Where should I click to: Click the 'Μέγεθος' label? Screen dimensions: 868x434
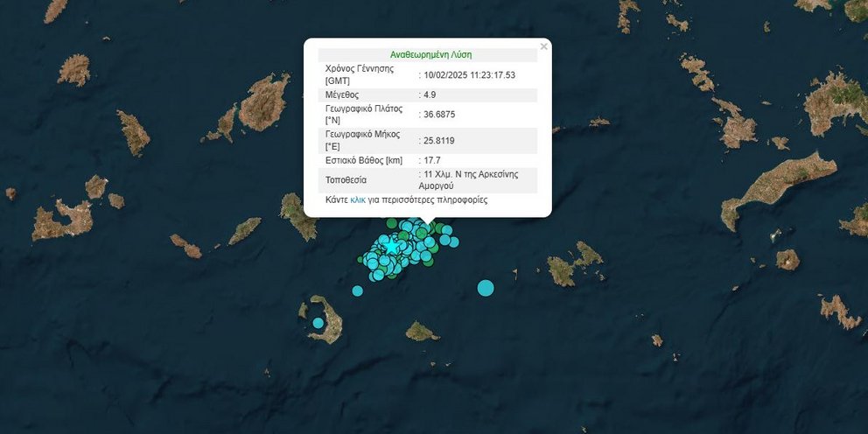pos(342,94)
